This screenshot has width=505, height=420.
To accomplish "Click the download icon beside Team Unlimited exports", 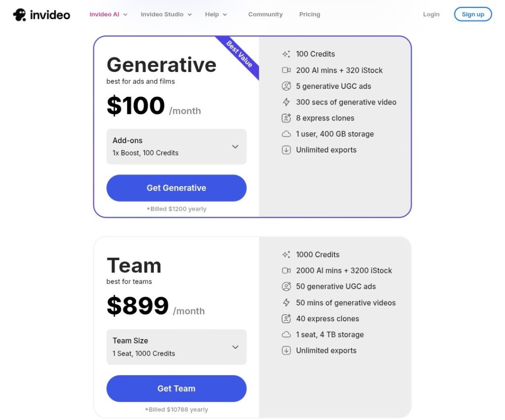I will pos(286,350).
